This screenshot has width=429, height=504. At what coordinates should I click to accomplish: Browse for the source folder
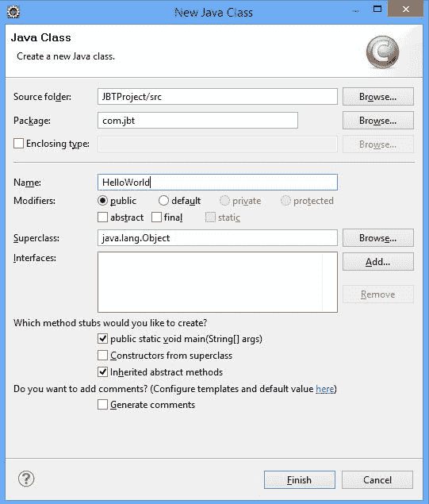(x=378, y=96)
